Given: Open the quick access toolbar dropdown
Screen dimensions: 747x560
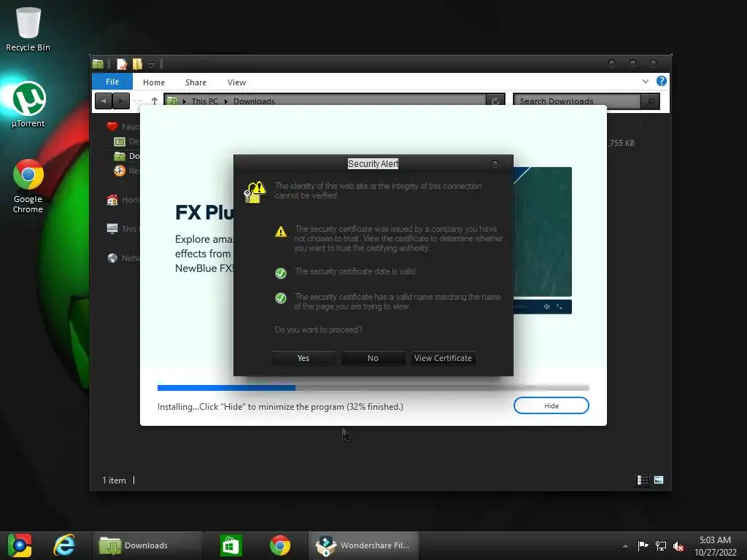Looking at the screenshot, I should (151, 64).
